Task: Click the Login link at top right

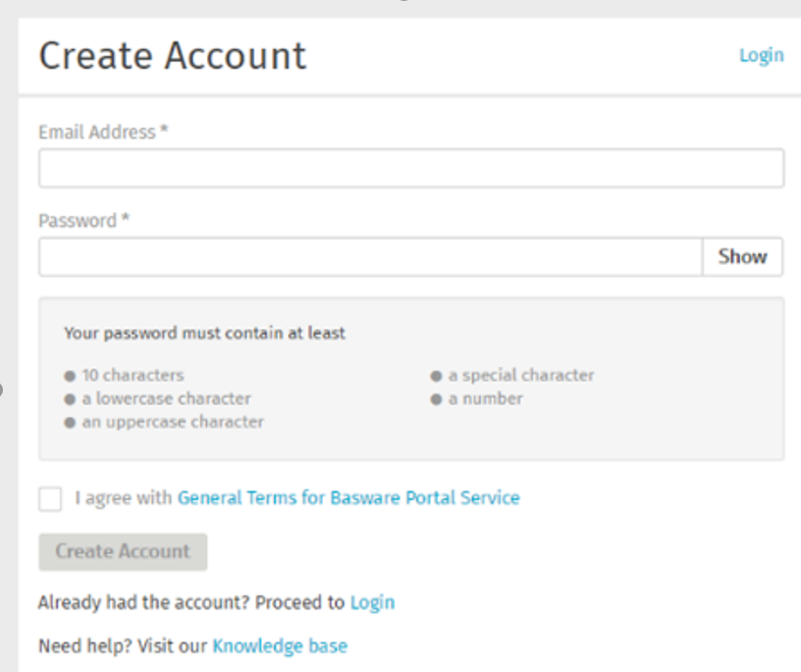Action: [761, 55]
